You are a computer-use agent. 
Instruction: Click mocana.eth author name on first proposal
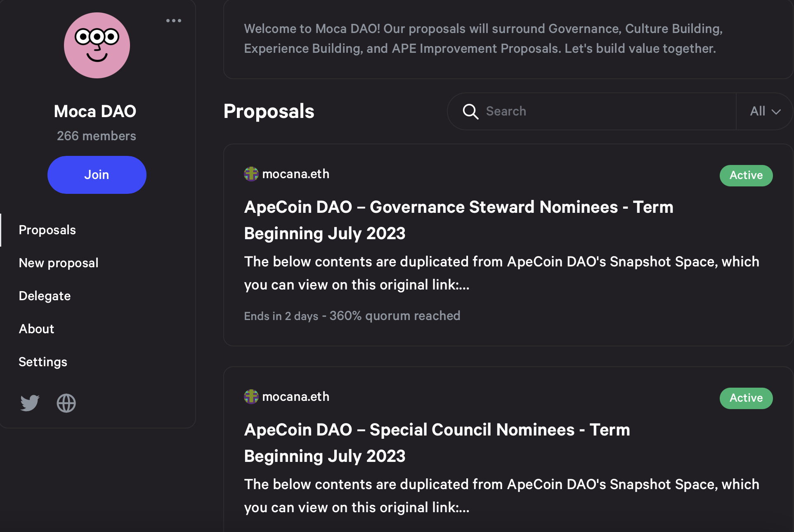click(x=295, y=174)
